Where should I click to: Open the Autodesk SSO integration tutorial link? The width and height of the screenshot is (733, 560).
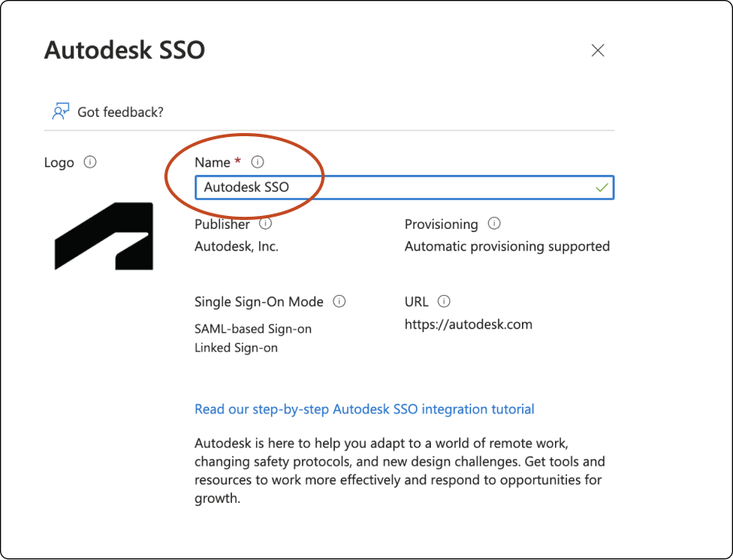[x=364, y=409]
